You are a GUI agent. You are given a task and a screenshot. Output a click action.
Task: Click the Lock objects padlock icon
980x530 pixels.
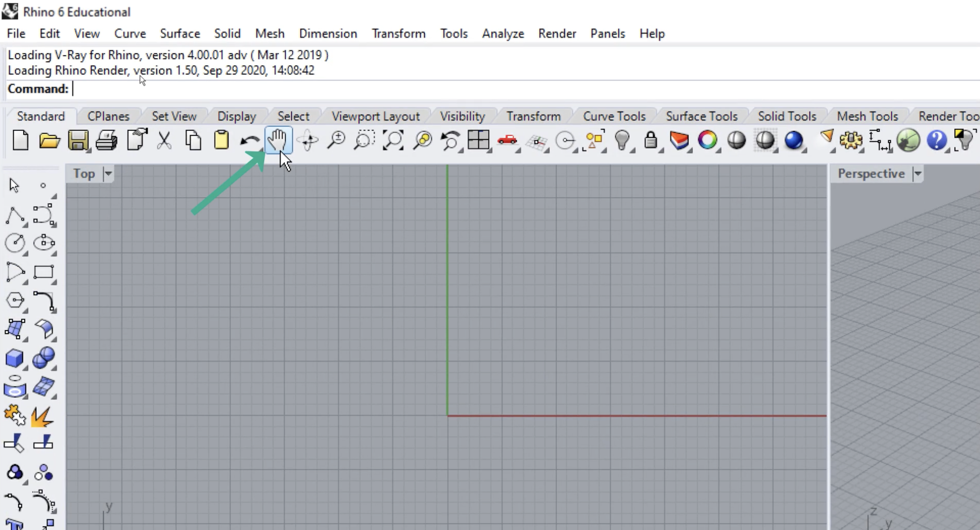tap(651, 140)
